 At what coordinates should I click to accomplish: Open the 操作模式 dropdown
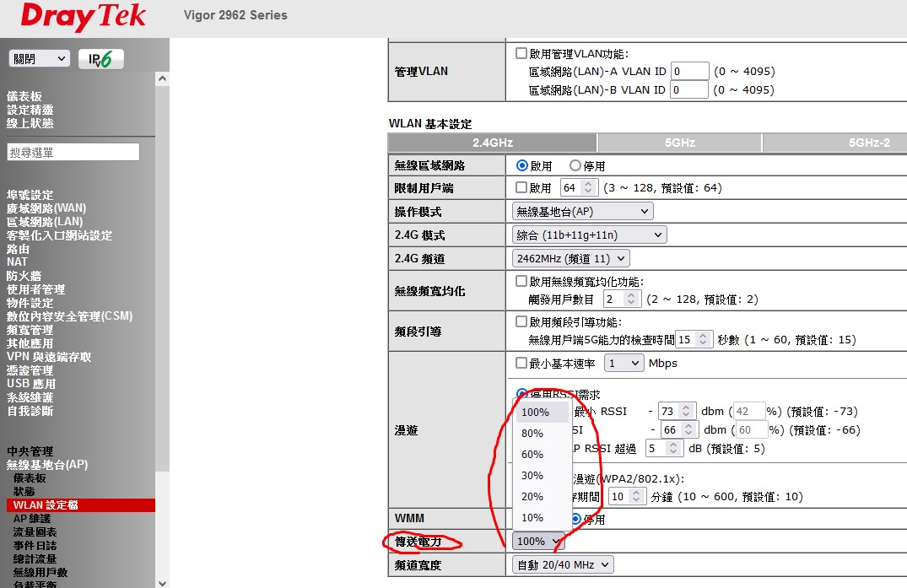(x=582, y=211)
